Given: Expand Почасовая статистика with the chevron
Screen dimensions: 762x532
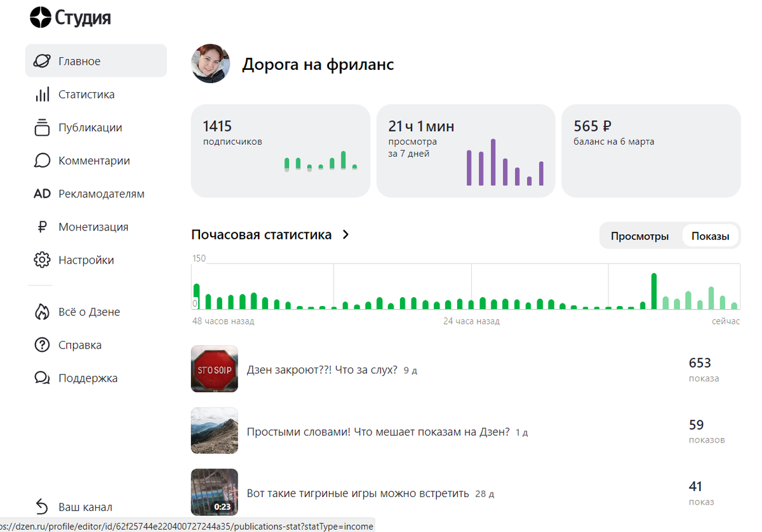Looking at the screenshot, I should [346, 235].
